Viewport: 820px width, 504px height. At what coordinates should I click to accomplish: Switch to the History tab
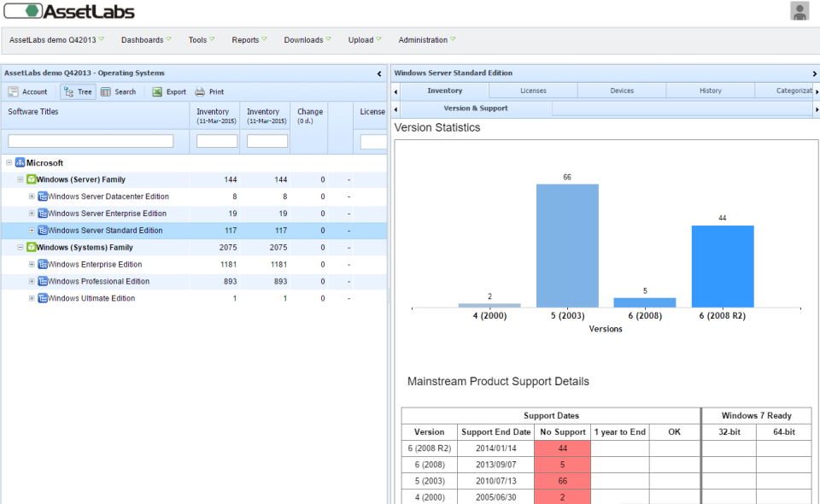point(710,91)
